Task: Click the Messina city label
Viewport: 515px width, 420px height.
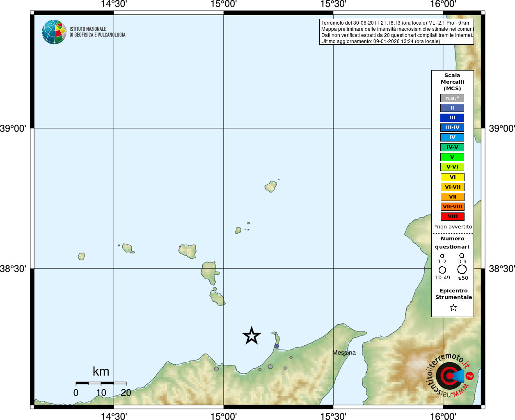Action: 344,353
